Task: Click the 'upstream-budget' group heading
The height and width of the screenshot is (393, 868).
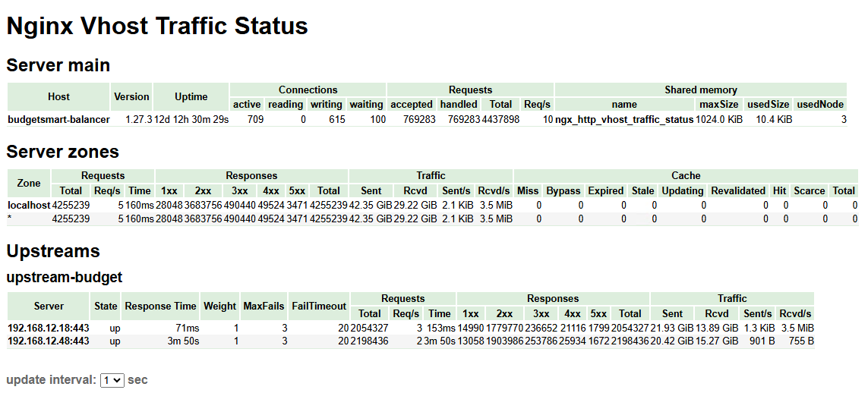Action: (65, 277)
